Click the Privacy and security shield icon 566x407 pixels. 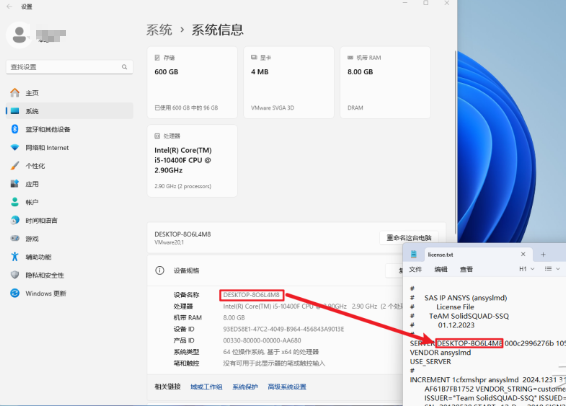[15, 275]
